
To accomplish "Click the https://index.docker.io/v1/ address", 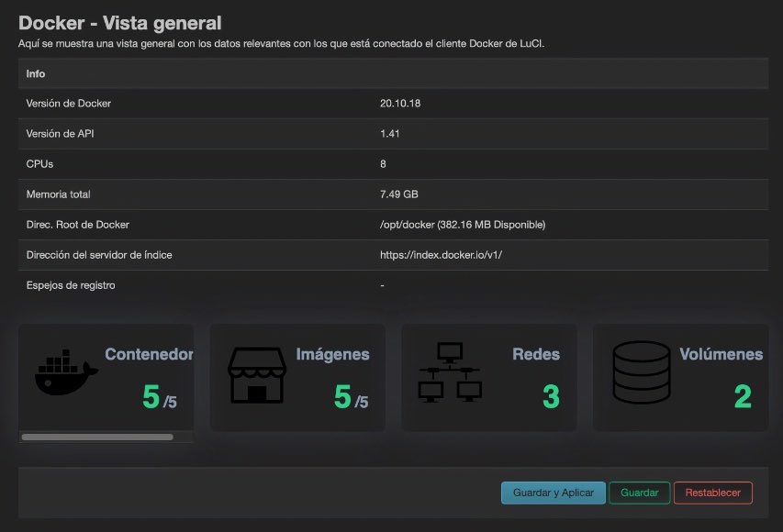I will pyautogui.click(x=441, y=255).
